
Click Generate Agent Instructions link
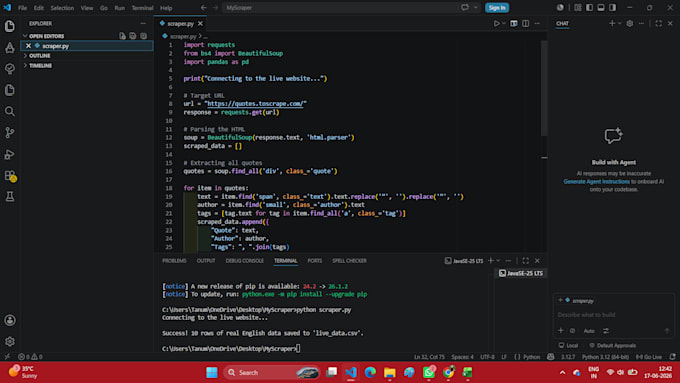[x=597, y=182]
